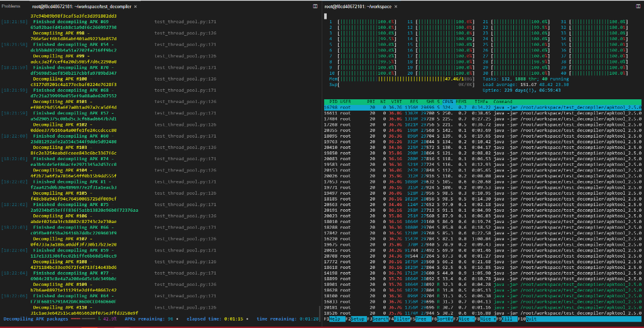This screenshot has width=644, height=328.
Task: Click the split icon in the left terminal panel
Action: [x=315, y=6]
